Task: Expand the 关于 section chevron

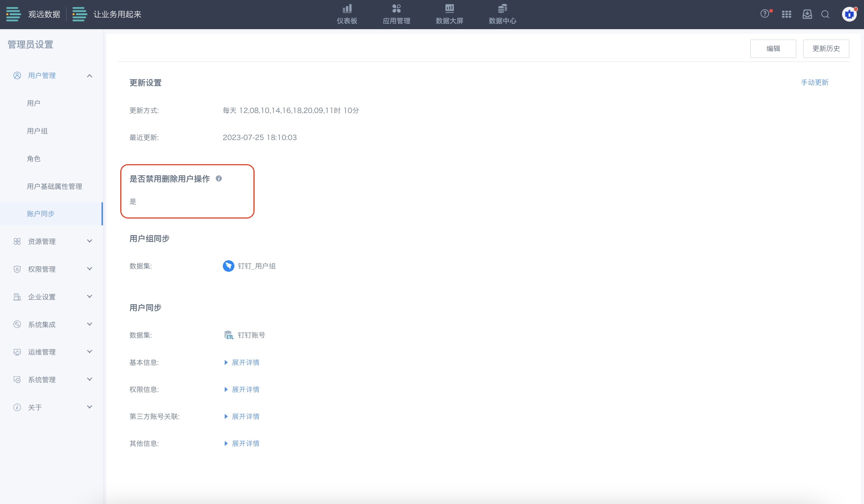Action: pos(90,407)
